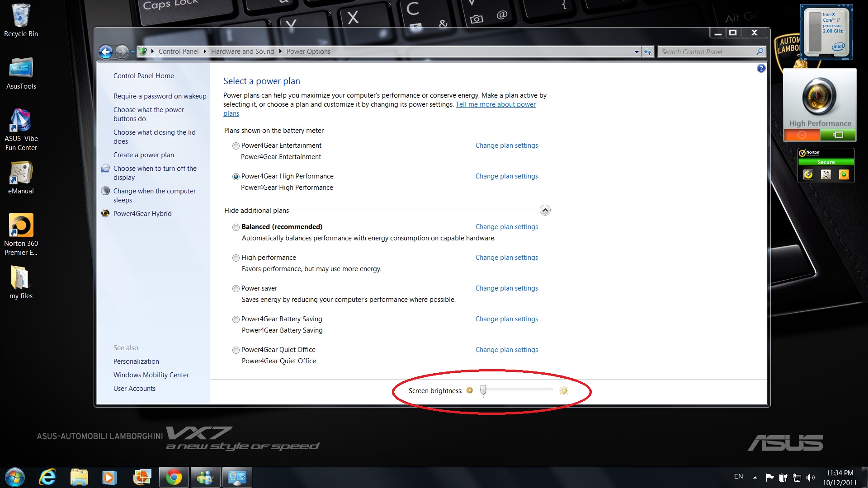Open the address bar history dropdown

pos(637,52)
